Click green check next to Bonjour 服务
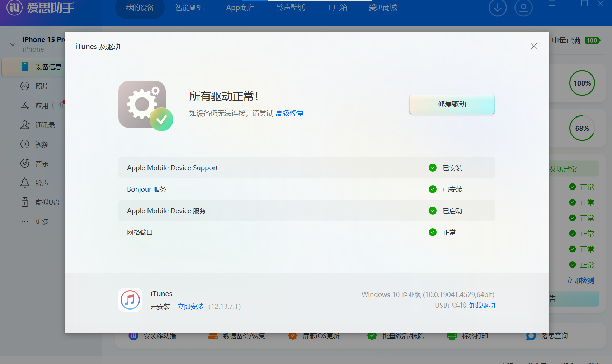 [433, 189]
